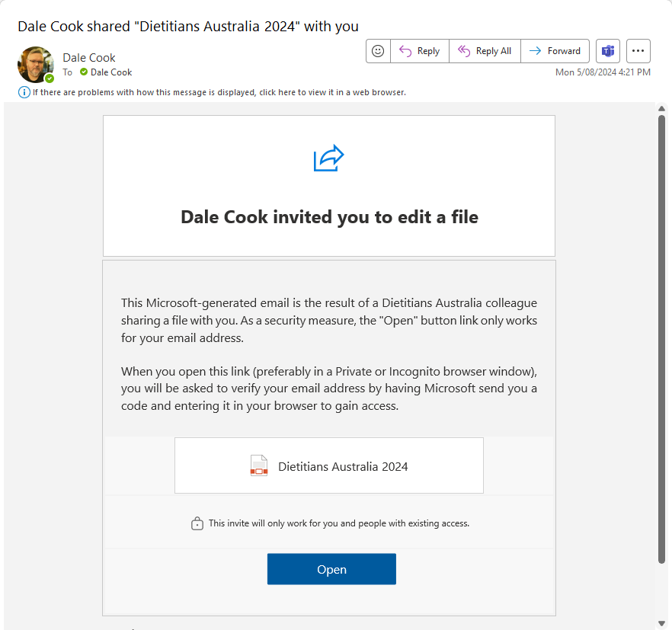Click the More actions ellipsis icon
672x630 pixels.
[638, 50]
